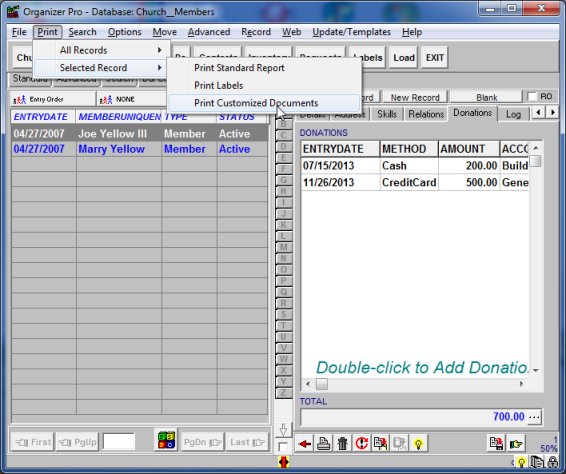Toggle the small checkbox under the down arrow
The width and height of the screenshot is (566, 474).
tap(283, 447)
